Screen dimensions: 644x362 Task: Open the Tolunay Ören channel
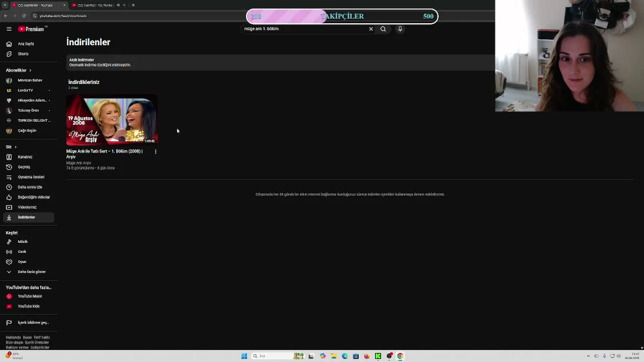[x=29, y=111]
